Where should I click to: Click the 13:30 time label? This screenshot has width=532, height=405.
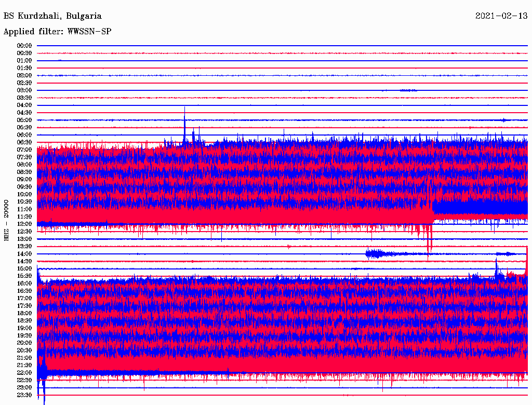click(x=24, y=246)
